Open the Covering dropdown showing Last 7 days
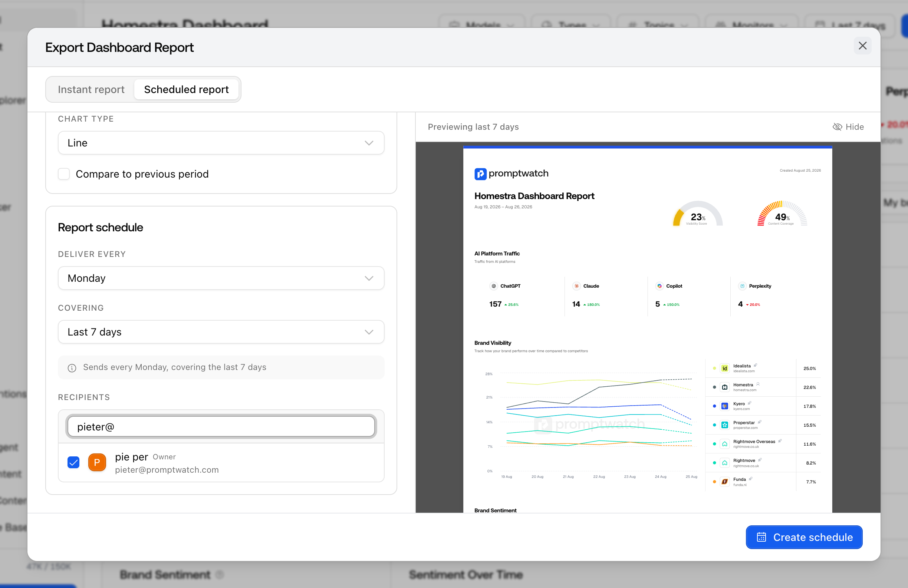The image size is (908, 588). (221, 332)
